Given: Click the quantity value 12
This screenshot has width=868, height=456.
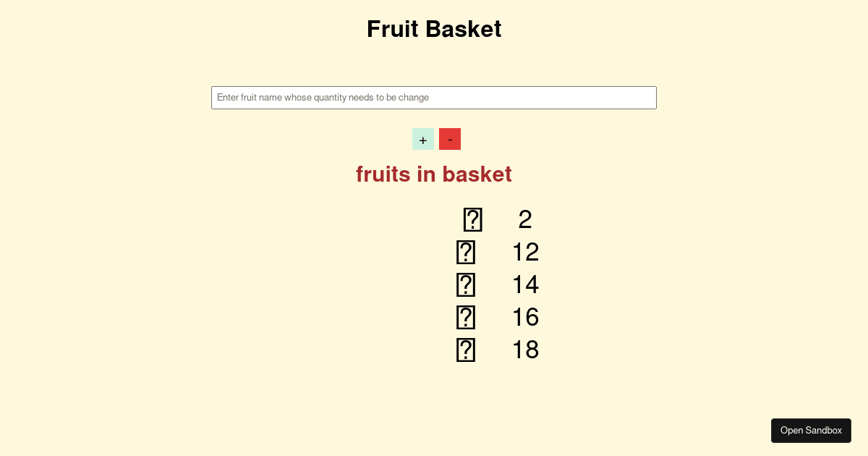Looking at the screenshot, I should point(525,252).
